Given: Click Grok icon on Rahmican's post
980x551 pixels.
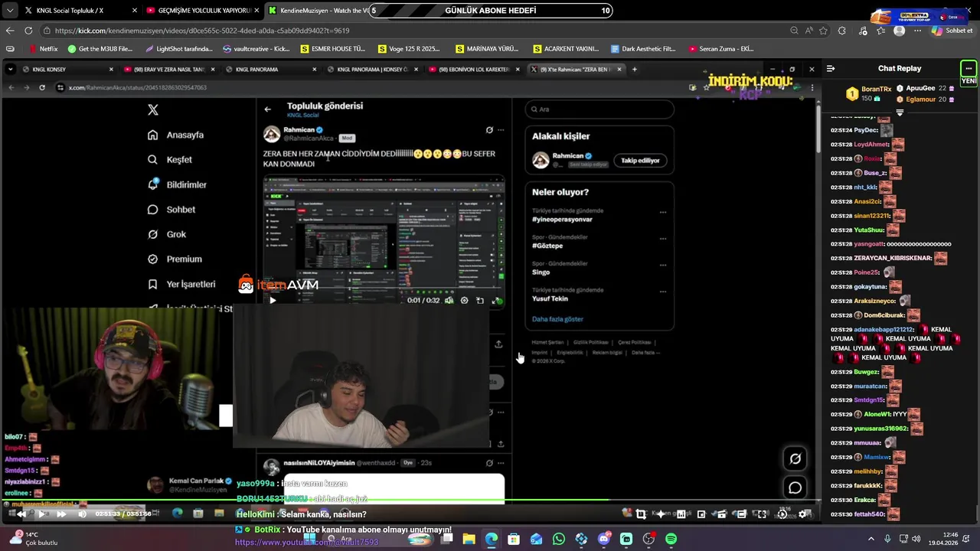Looking at the screenshot, I should click(489, 130).
